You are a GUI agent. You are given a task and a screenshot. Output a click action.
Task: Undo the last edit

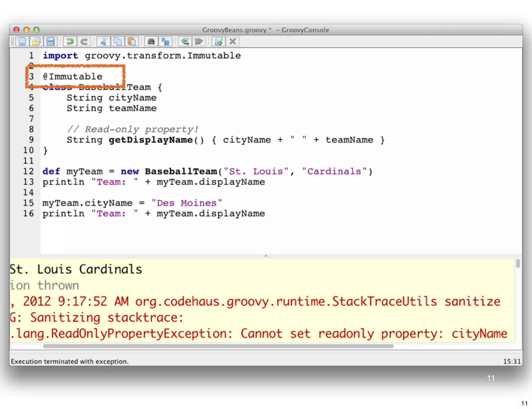pos(70,42)
